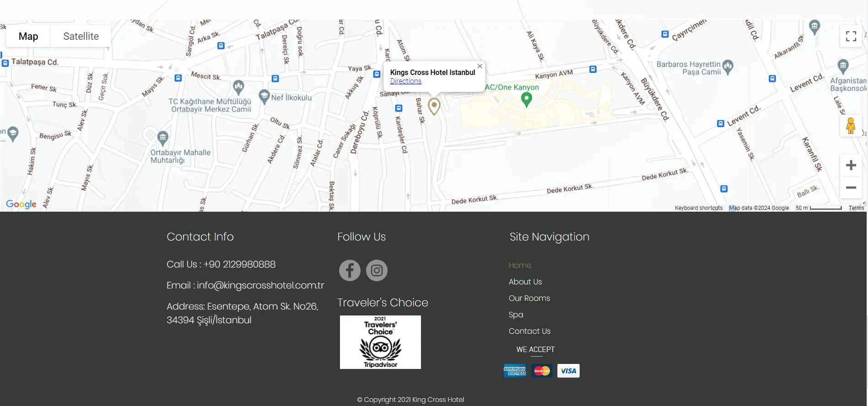This screenshot has width=868, height=406.
Task: Toggle fullscreen map view
Action: 851,36
